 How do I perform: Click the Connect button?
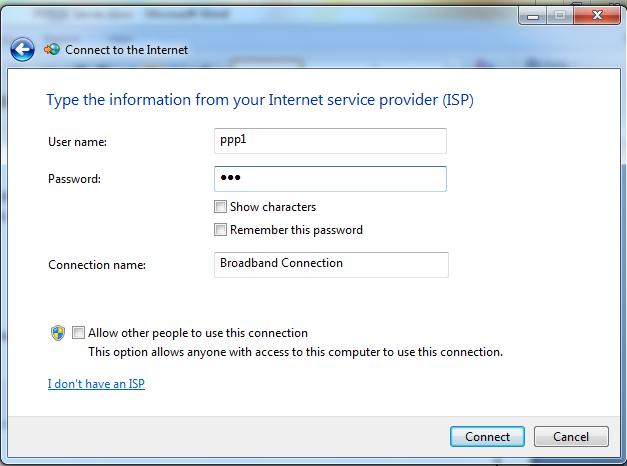click(487, 436)
